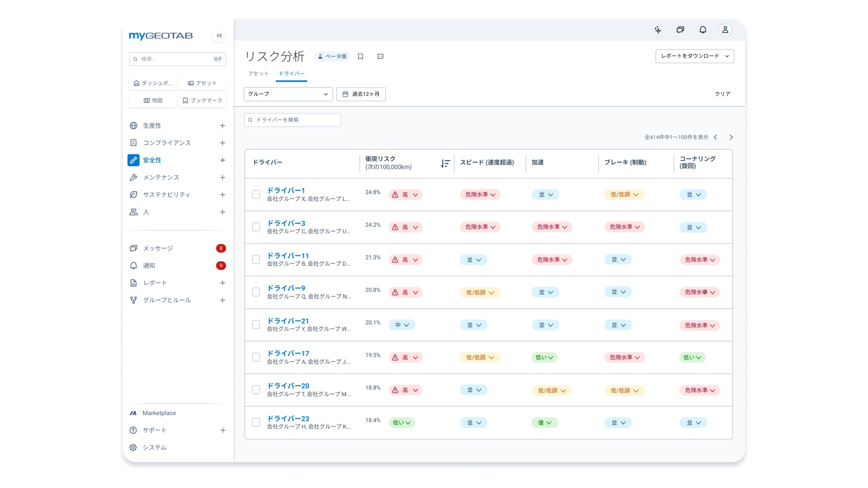Go to previous results page arrow

[x=716, y=137]
